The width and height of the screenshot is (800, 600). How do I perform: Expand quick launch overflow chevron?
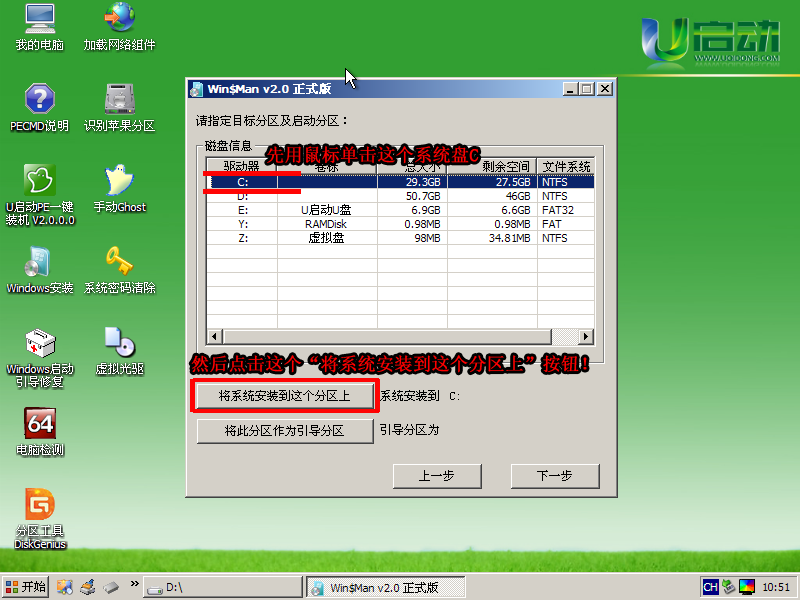(134, 584)
